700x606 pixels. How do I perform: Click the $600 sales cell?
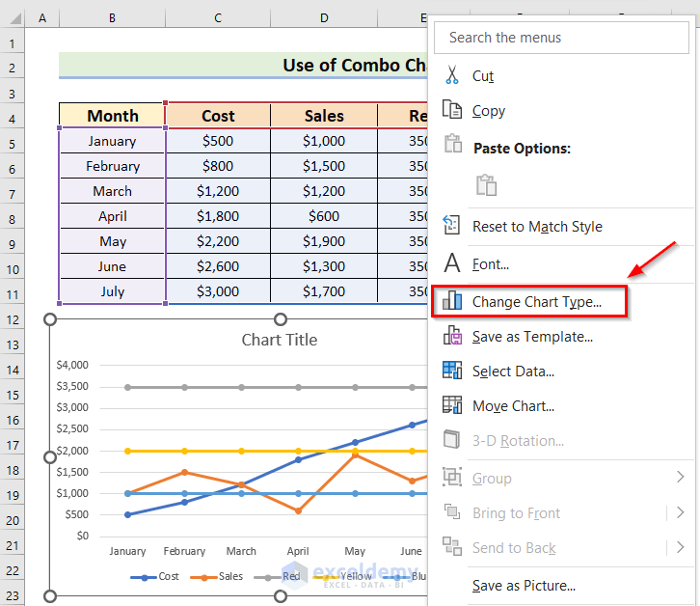[x=324, y=216]
